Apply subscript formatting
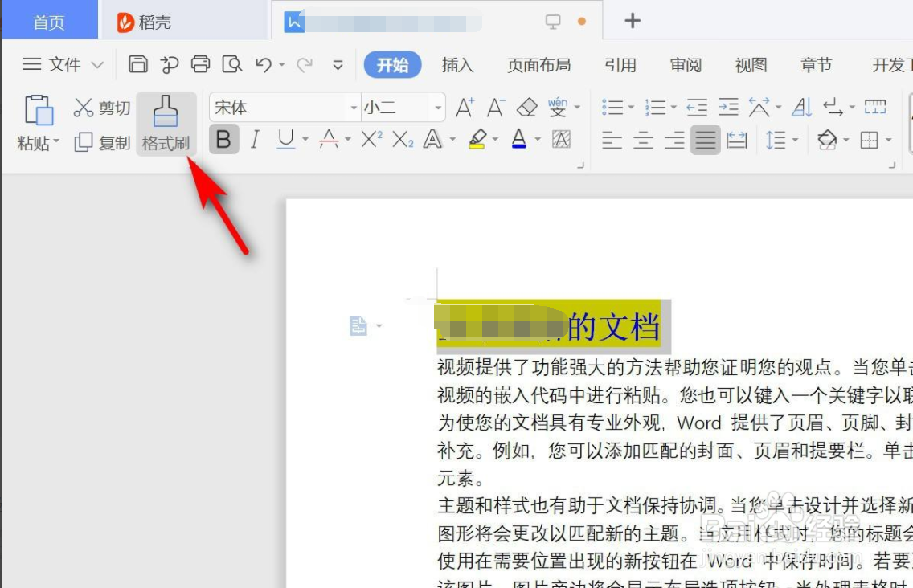The height and width of the screenshot is (588, 913). (402, 140)
